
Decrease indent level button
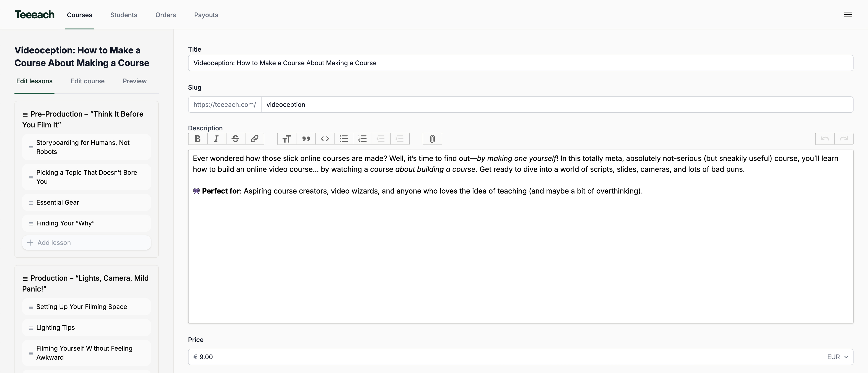pyautogui.click(x=381, y=139)
